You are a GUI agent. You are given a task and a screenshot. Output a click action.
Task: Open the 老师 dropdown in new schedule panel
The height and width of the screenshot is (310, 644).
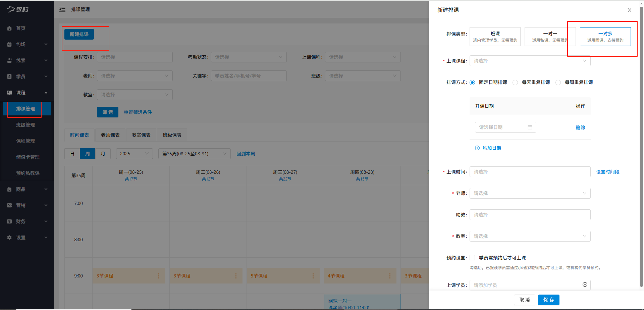[x=530, y=193]
